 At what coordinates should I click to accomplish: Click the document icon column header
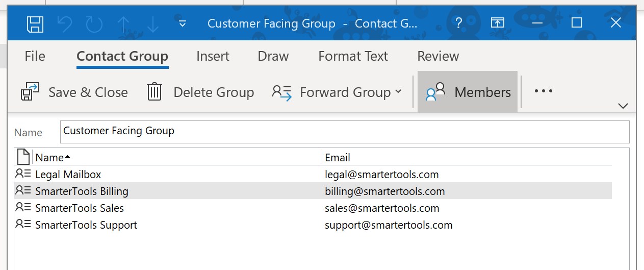[x=23, y=157]
